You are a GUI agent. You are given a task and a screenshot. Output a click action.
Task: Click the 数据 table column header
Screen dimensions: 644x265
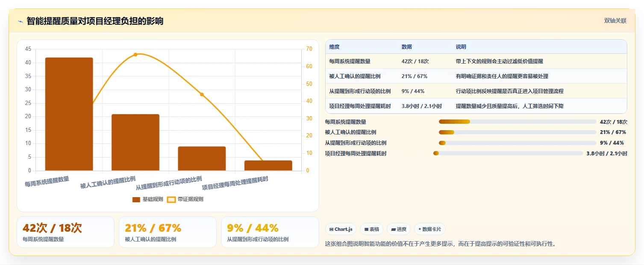pos(407,47)
